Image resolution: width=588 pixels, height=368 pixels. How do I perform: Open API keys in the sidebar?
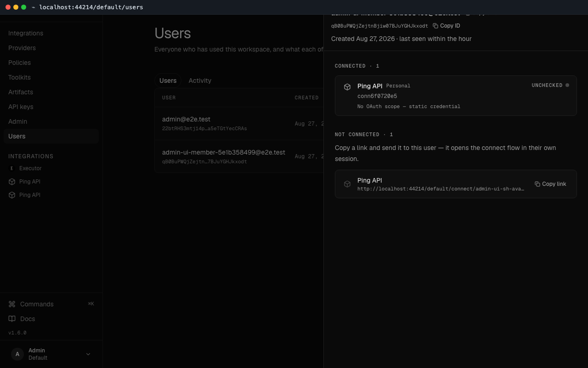tap(51, 107)
